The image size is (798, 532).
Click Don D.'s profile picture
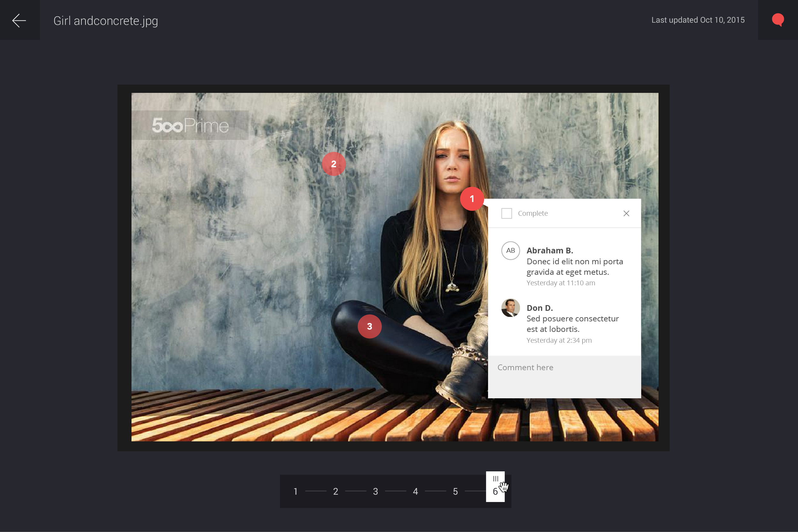tap(511, 308)
